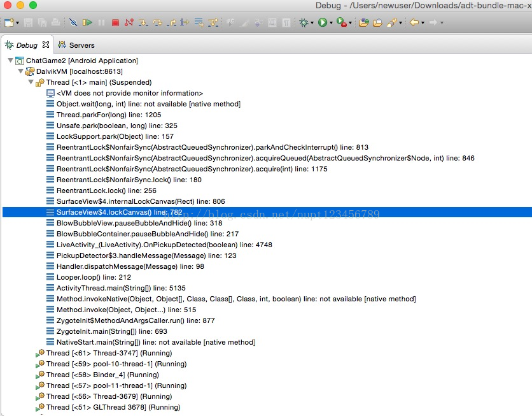Collapse the ChatGame2 Android Application node
Screen dimensions: 532x416
[x=11, y=61]
